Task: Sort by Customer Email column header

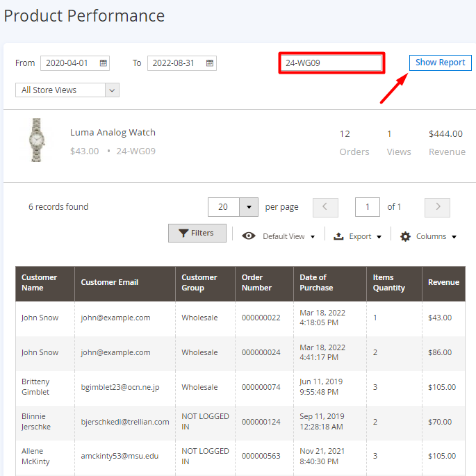Action: point(125,284)
